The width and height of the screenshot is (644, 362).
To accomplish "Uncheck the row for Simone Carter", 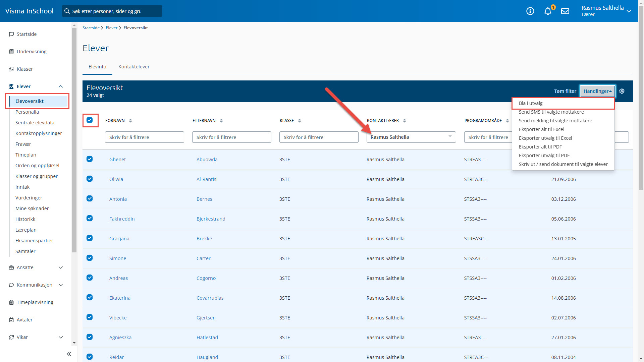I will coord(90,258).
